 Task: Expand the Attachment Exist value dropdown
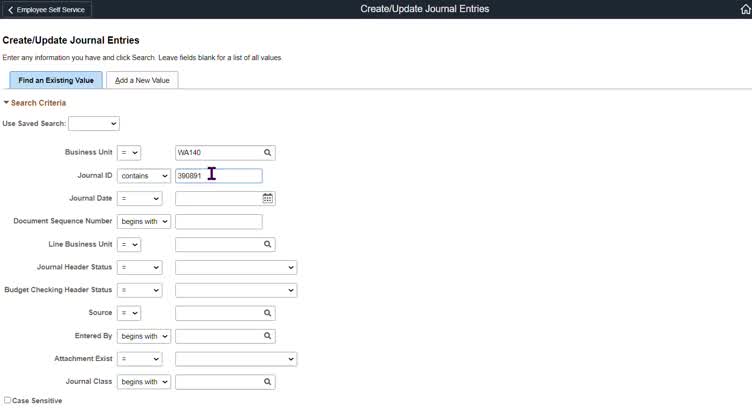(236, 359)
